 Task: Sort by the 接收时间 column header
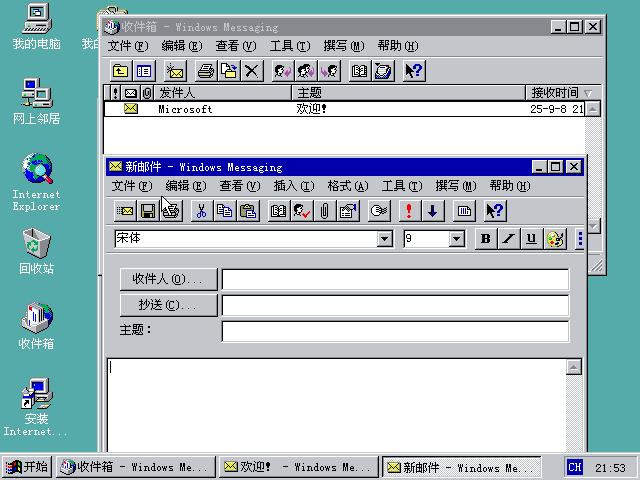pyautogui.click(x=555, y=93)
